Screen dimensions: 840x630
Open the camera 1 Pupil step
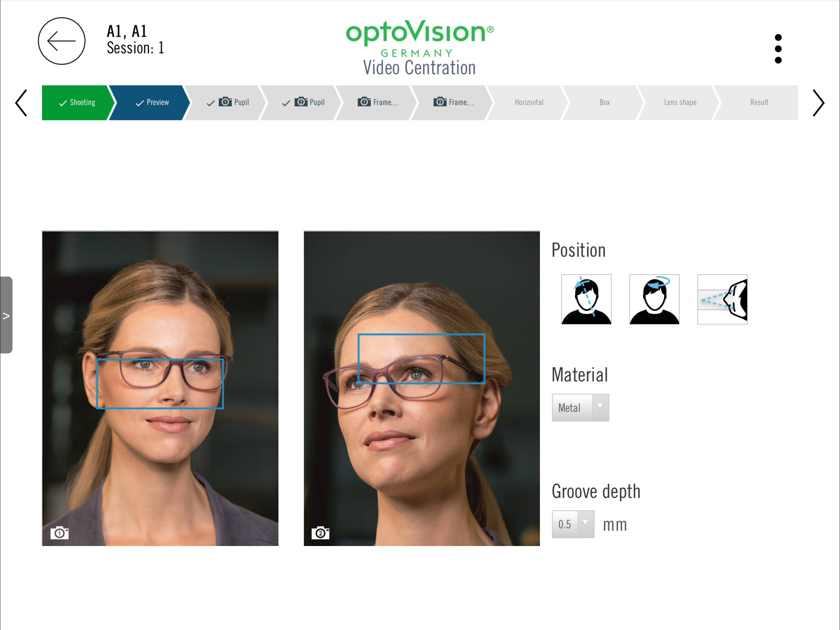[227, 103]
